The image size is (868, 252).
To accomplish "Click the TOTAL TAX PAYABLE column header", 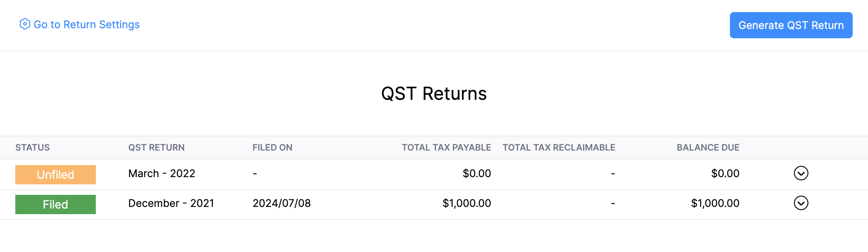I will click(446, 147).
